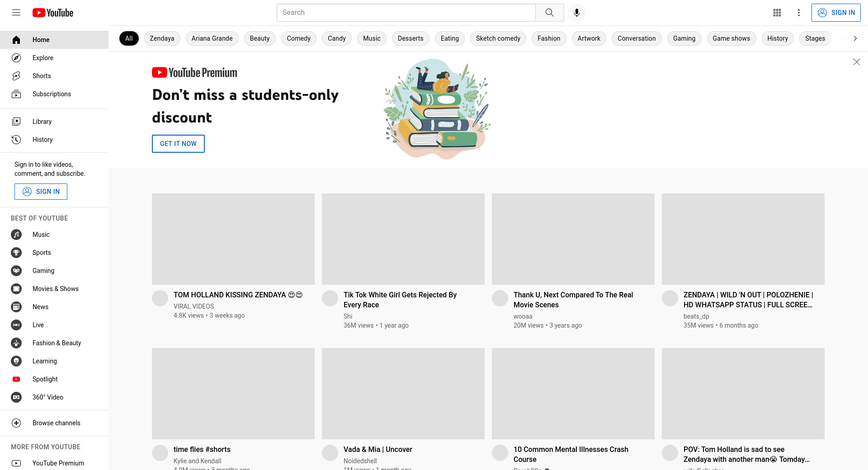Screen dimensions: 868x470
Task: Dismiss the Premium promo banner
Action: click(x=856, y=62)
